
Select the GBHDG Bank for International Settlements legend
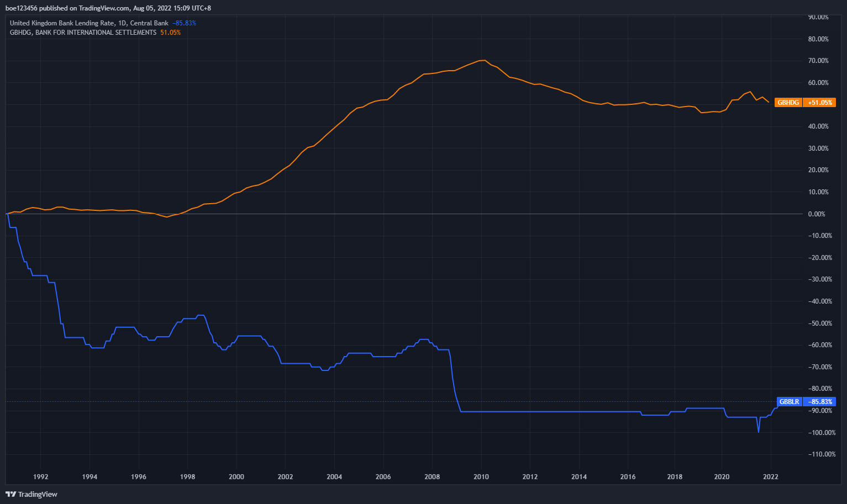83,33
